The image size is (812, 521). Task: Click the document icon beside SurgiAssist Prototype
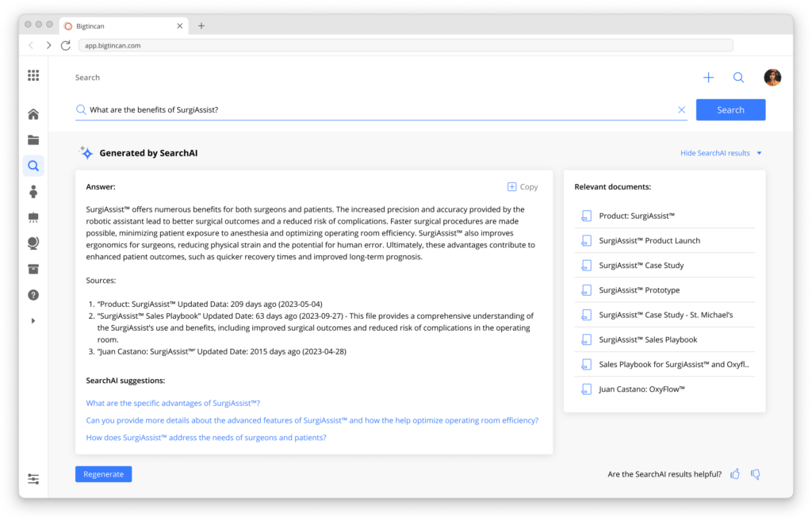click(586, 290)
